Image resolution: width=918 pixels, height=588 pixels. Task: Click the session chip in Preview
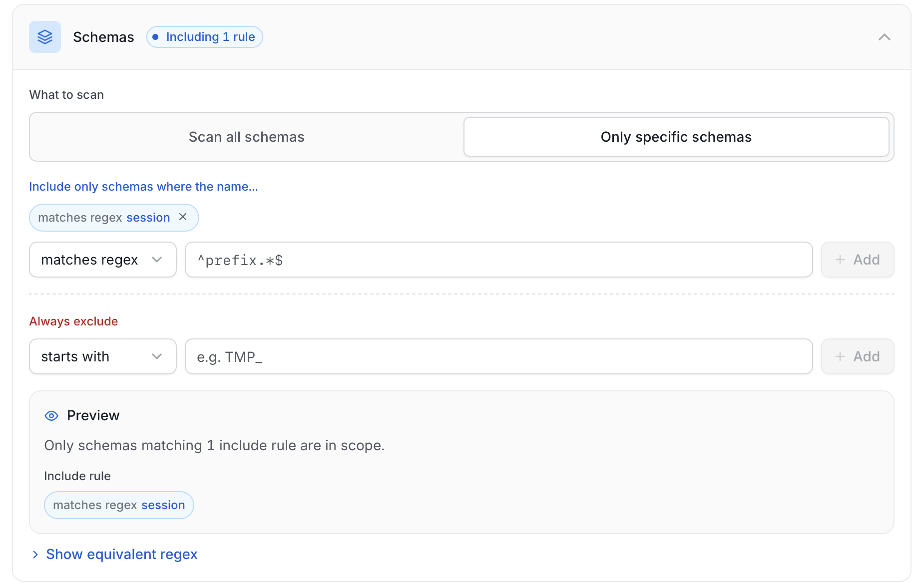click(x=119, y=505)
